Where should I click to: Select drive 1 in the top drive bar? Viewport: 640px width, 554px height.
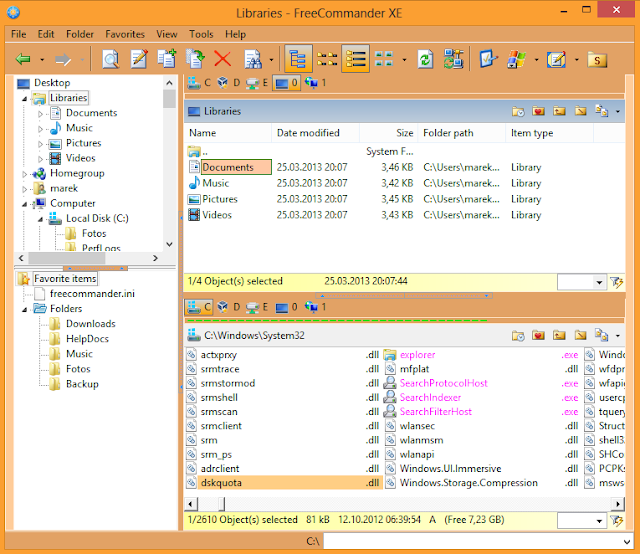316,83
